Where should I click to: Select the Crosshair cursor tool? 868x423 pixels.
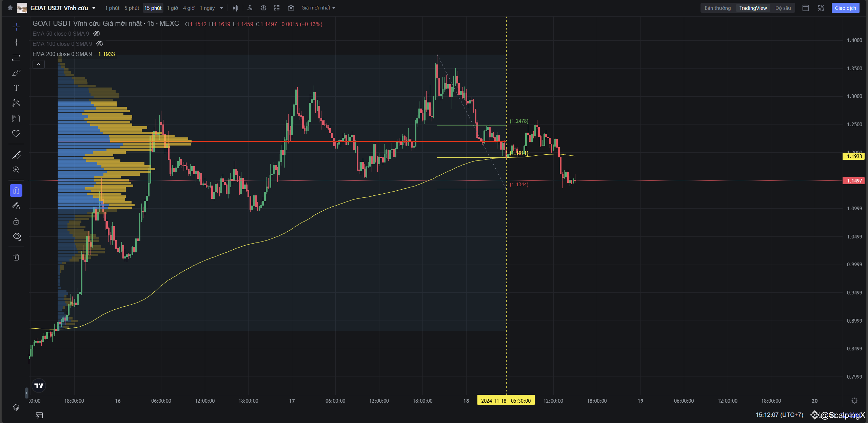pyautogui.click(x=16, y=26)
